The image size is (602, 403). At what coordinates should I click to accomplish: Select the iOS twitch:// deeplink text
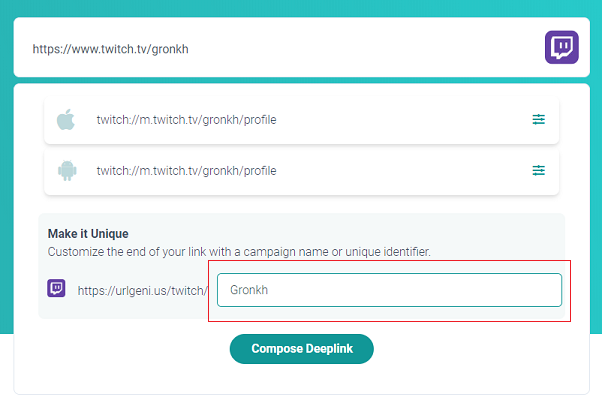pyautogui.click(x=186, y=120)
